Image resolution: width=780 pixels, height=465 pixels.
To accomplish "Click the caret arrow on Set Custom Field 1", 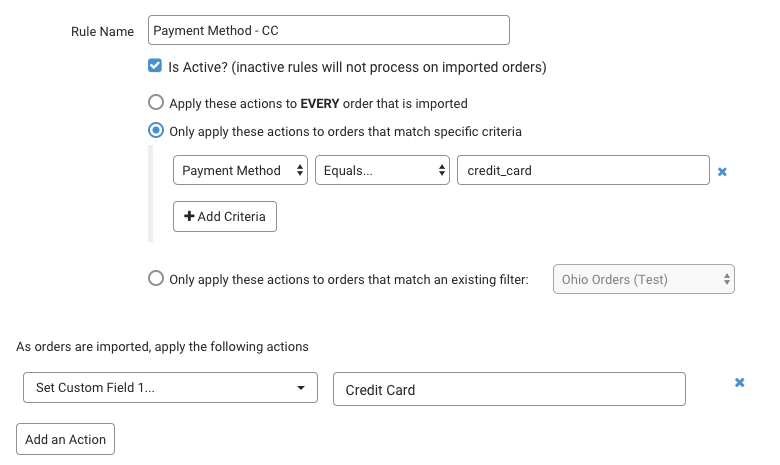I will (x=300, y=388).
